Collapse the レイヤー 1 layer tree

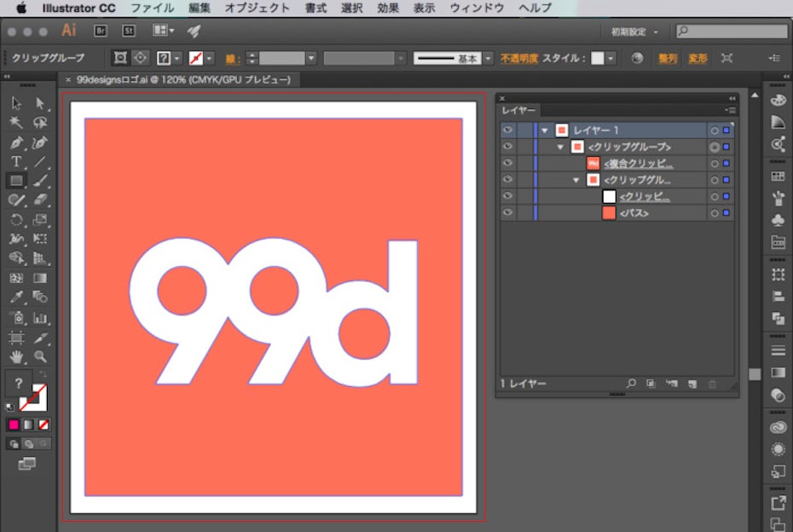544,130
